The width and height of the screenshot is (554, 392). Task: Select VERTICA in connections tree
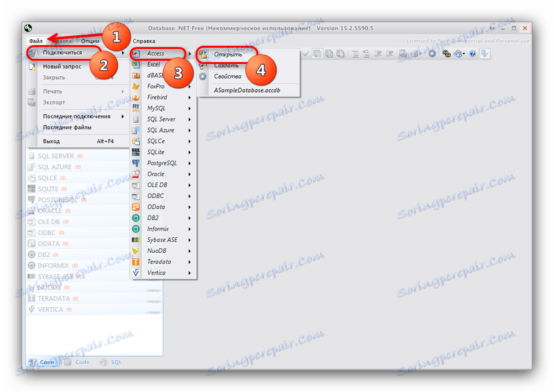click(x=50, y=310)
